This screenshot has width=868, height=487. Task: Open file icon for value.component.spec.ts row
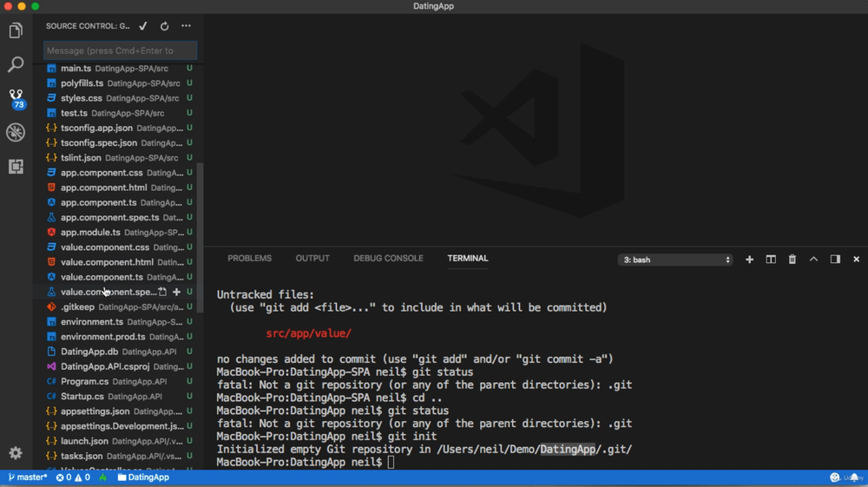tap(162, 292)
